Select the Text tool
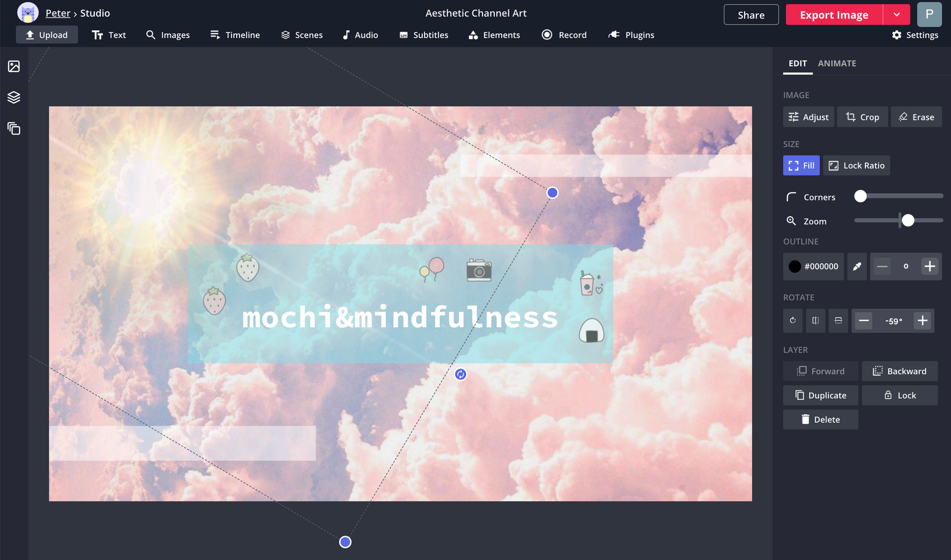This screenshot has width=951, height=560. (110, 35)
